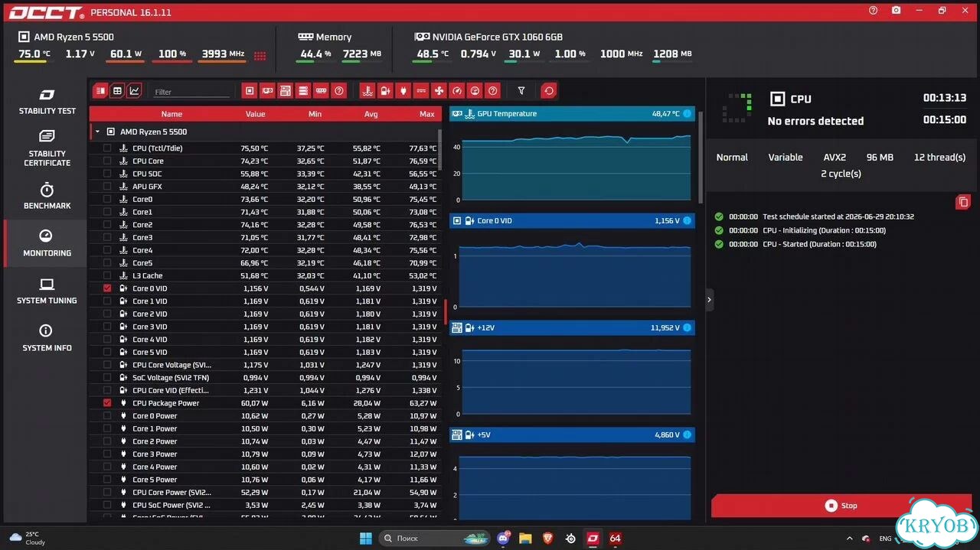Image resolution: width=980 pixels, height=550 pixels.
Task: Check the Core 2 Power checkbox
Action: coord(107,441)
